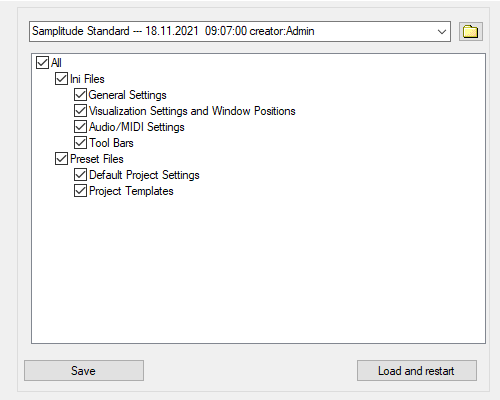Select the General Settings label text
Viewport: 500px width, 400px height.
tap(128, 95)
